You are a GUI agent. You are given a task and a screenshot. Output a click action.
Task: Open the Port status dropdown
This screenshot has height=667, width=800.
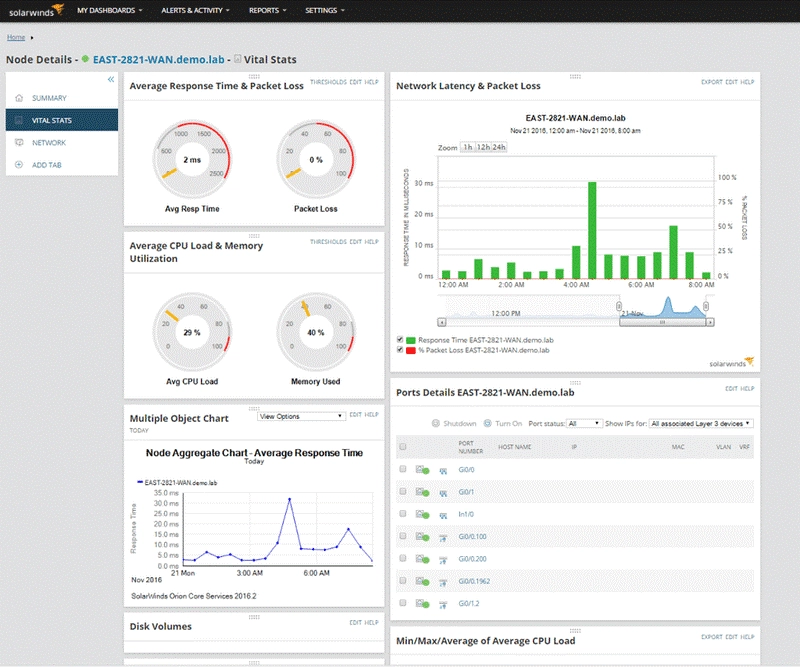584,424
